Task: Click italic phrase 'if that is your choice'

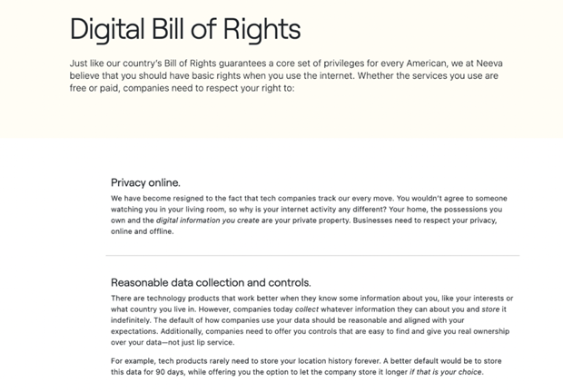Action: [446, 372]
